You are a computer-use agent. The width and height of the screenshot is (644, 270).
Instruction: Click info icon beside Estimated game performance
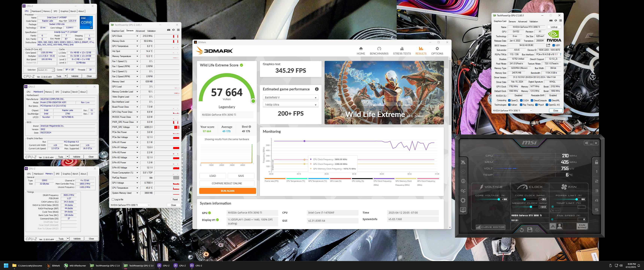317,89
